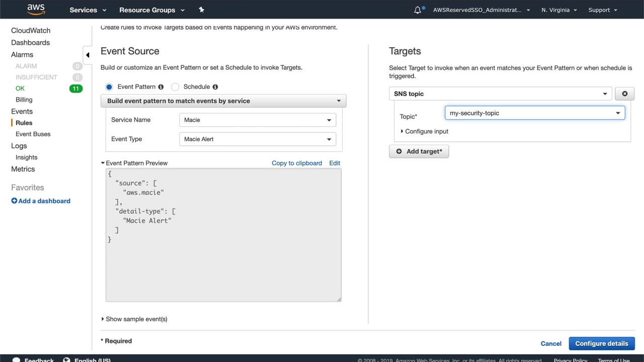Image resolution: width=644 pixels, height=362 pixels.
Task: Open the Topic dropdown showing my-security-topic
Action: point(534,113)
